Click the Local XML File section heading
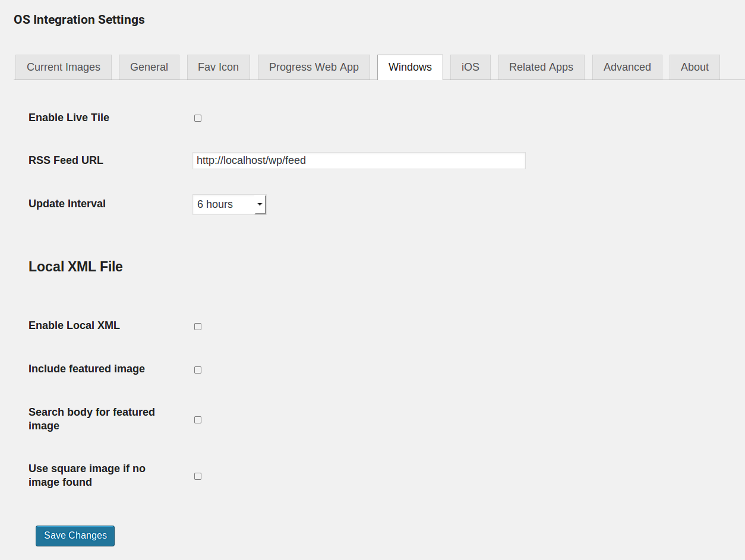The height and width of the screenshot is (560, 745). 75,267
